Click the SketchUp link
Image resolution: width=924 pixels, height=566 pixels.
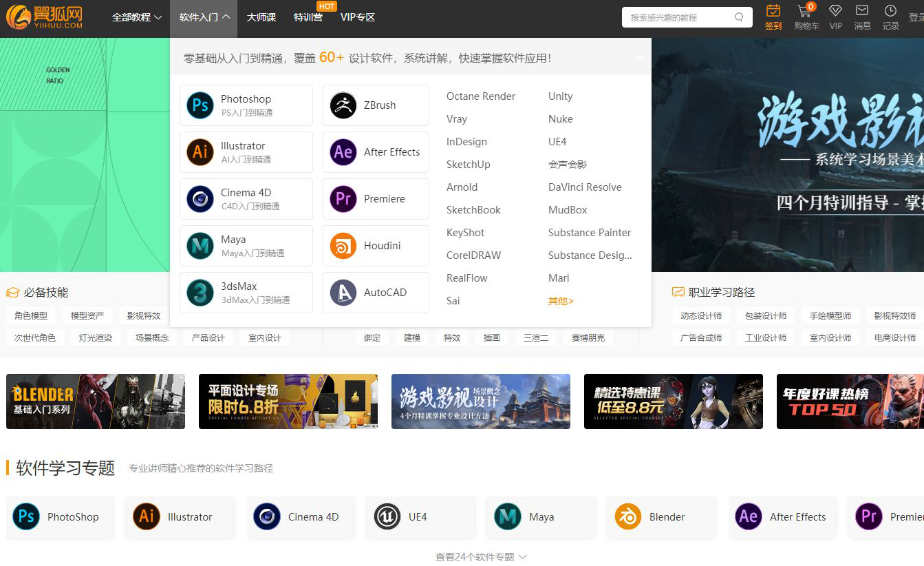pyautogui.click(x=469, y=165)
